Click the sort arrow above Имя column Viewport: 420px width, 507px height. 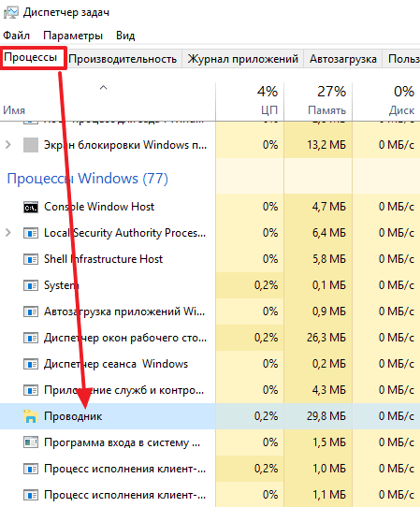pos(103,87)
